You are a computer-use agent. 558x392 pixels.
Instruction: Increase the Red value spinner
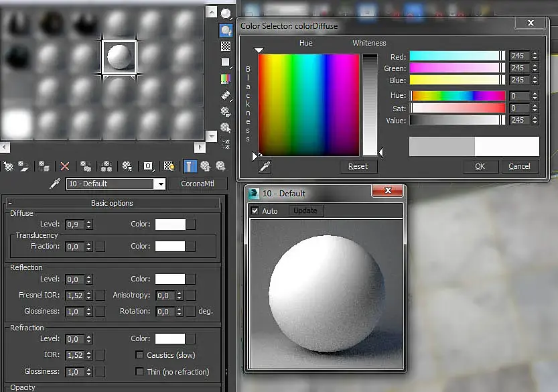coord(535,54)
